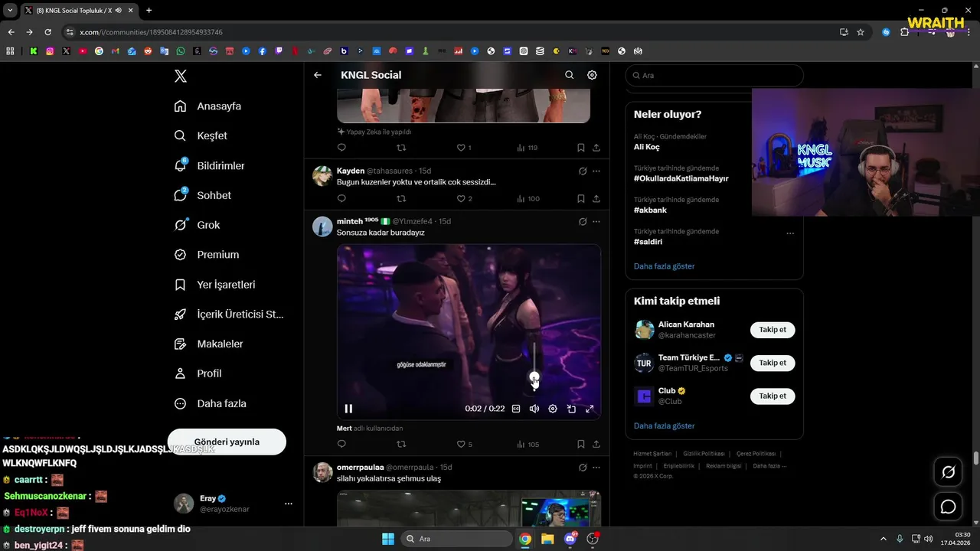Open the floating messages chat button
This screenshot has width=980, height=551.
point(948,507)
